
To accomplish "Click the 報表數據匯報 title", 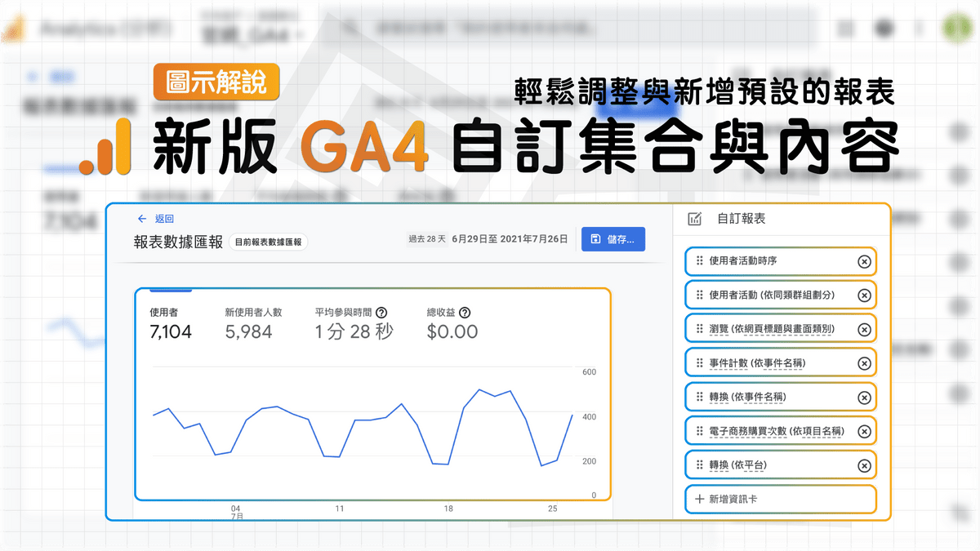I will point(179,242).
